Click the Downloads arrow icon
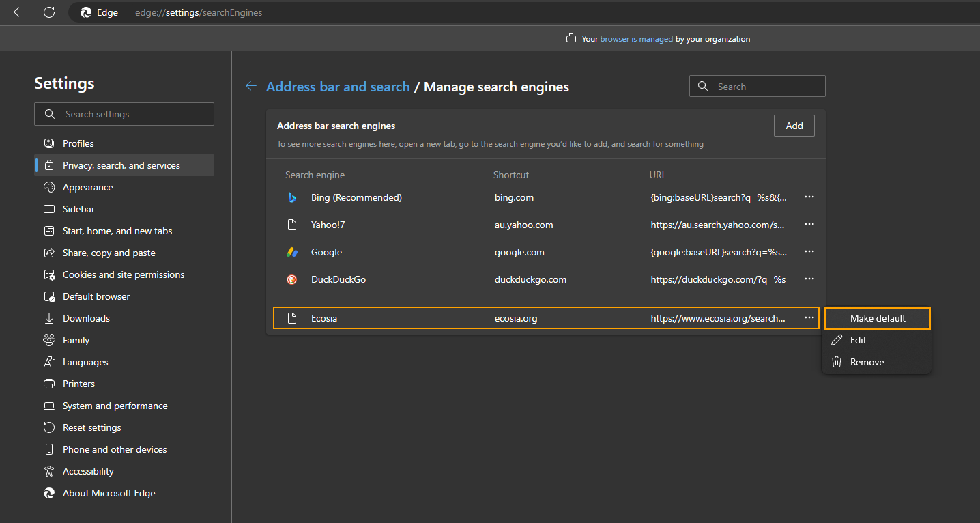This screenshot has height=523, width=980. [x=49, y=318]
